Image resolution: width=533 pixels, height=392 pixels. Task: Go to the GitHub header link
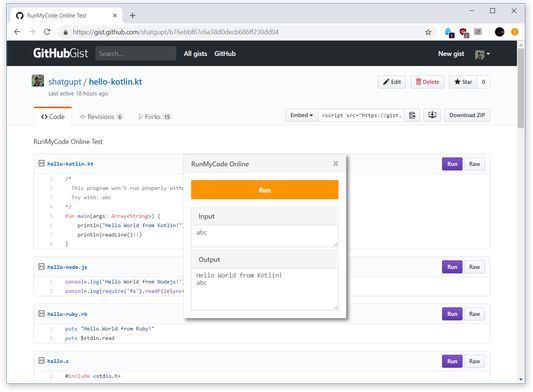(225, 53)
